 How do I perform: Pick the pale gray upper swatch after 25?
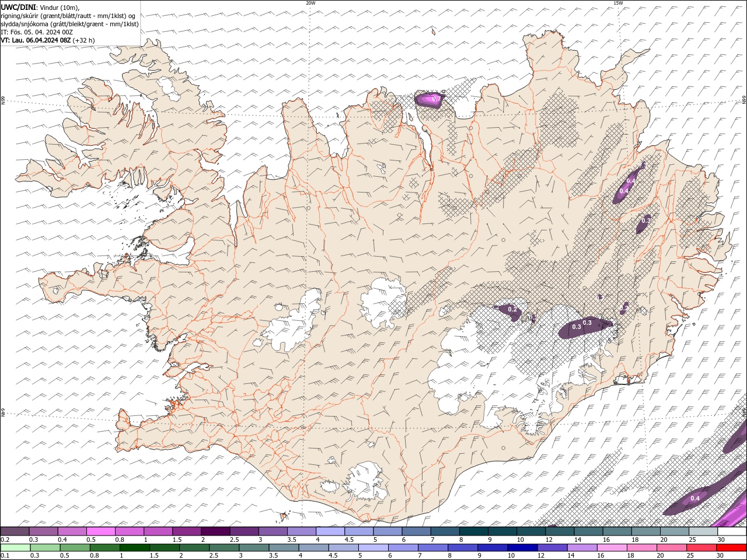[703, 531]
